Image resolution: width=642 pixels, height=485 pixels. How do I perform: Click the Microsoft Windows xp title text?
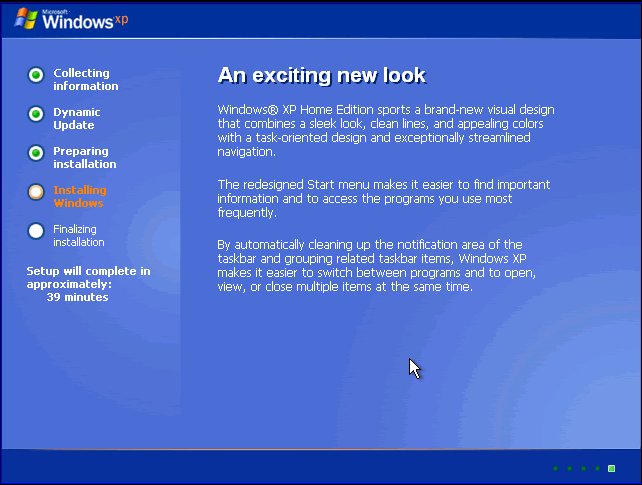(x=82, y=19)
